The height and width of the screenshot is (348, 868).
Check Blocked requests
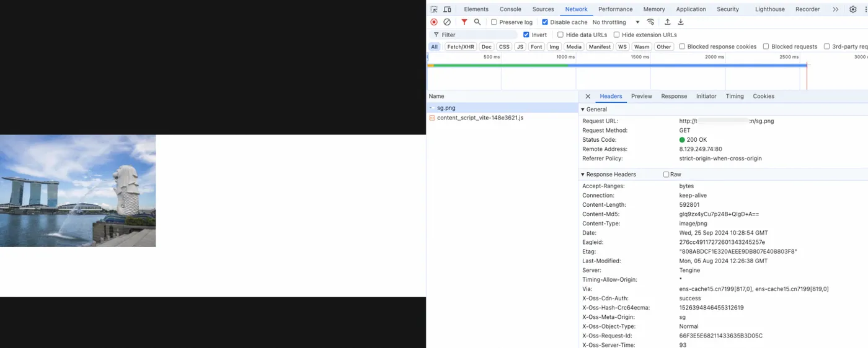coord(766,46)
